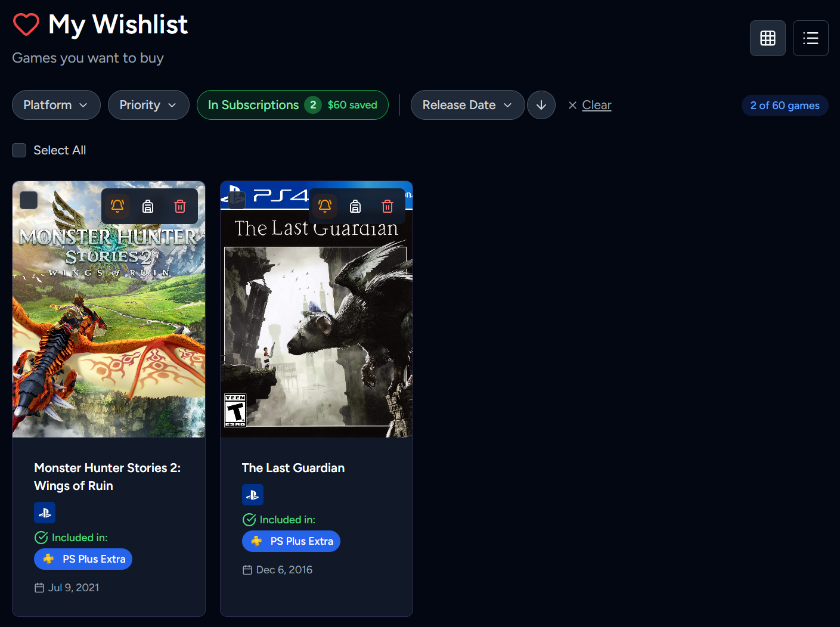
Task: Check the Select All checkbox
Action: (20, 150)
